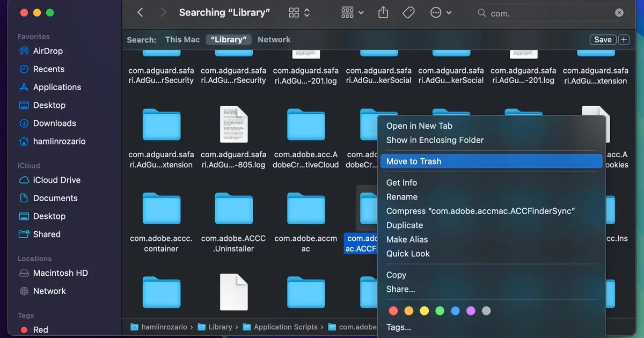The width and height of the screenshot is (644, 338).
Task: Choose Get Info from context menu
Action: [401, 183]
